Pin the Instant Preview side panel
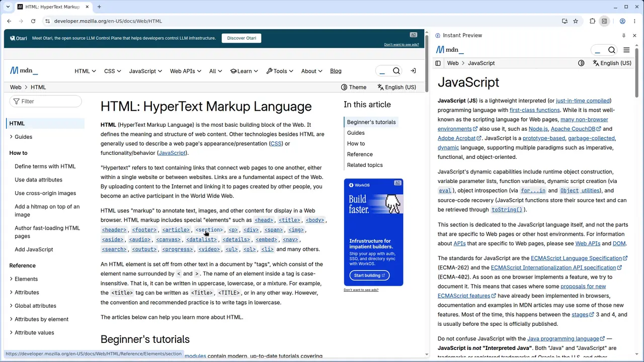The height and width of the screenshot is (362, 644). pos(623,35)
